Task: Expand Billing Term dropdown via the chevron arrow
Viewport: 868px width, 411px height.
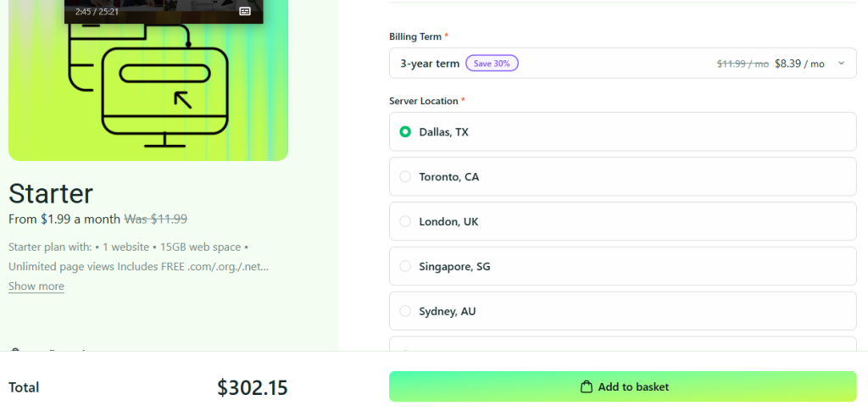Action: (x=842, y=63)
